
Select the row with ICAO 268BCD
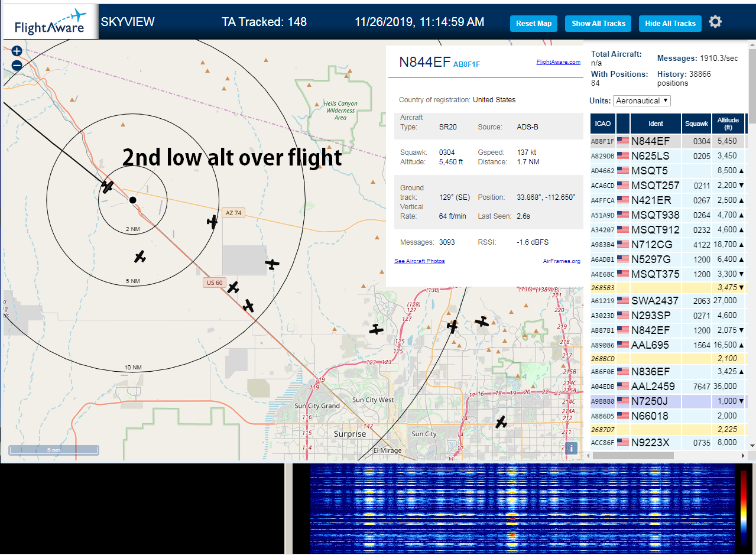[x=668, y=358]
